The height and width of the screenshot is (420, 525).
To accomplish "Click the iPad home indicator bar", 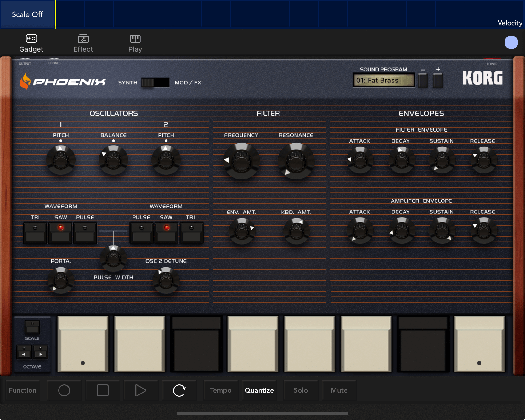I will pos(262,413).
